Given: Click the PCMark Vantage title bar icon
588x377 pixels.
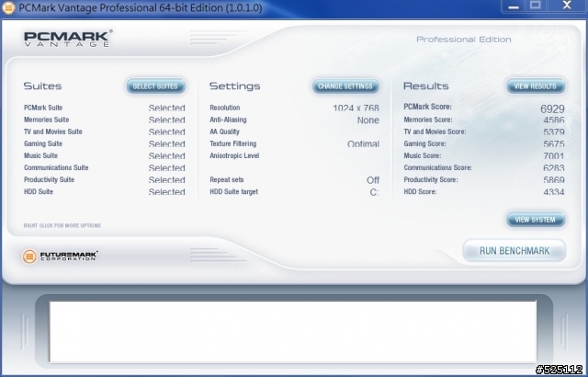Looking at the screenshot, I should pyautogui.click(x=8, y=8).
